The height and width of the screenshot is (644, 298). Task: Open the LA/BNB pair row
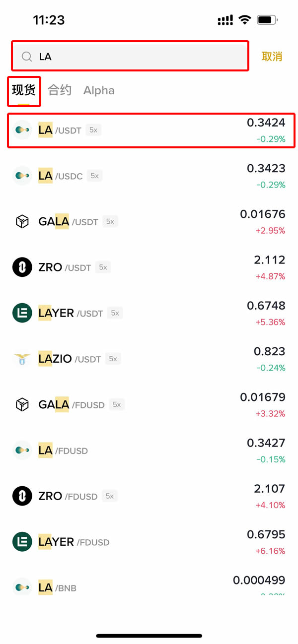coord(149,587)
